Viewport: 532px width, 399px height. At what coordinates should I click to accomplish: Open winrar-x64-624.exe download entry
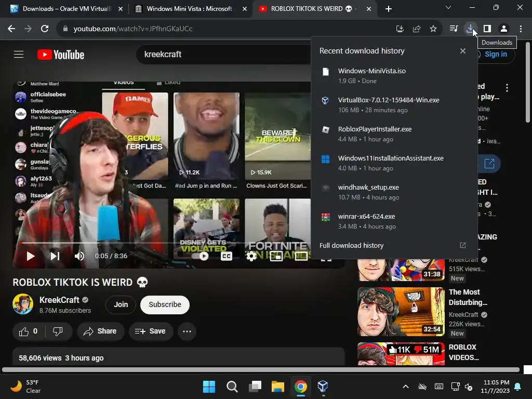pos(394,221)
